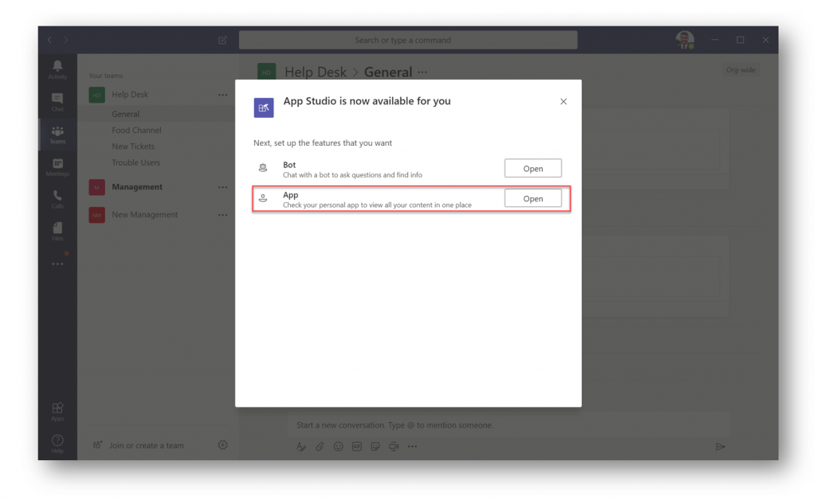Open the Apps store icon
The image size is (816, 504).
57,412
